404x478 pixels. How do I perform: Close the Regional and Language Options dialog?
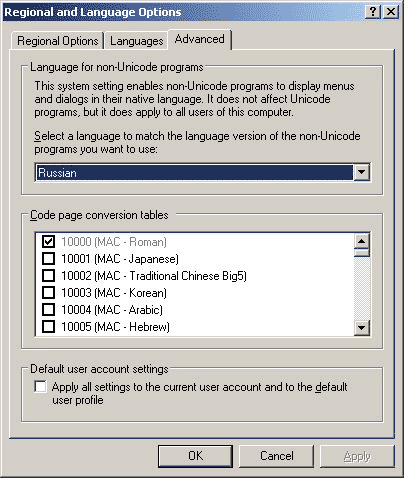[390, 12]
